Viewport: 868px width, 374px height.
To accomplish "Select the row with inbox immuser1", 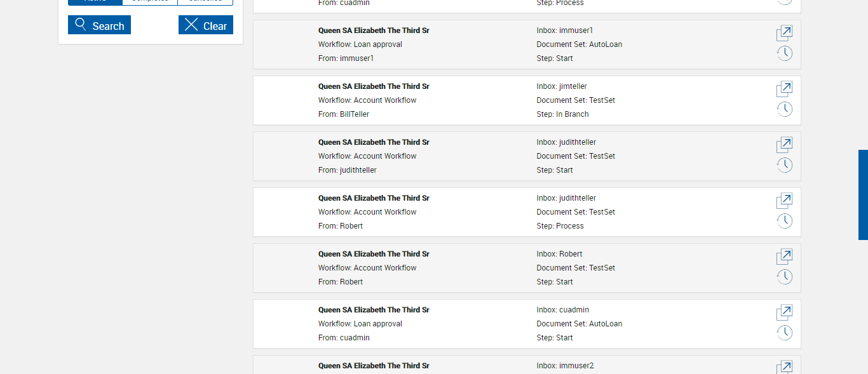I will pos(483,44).
